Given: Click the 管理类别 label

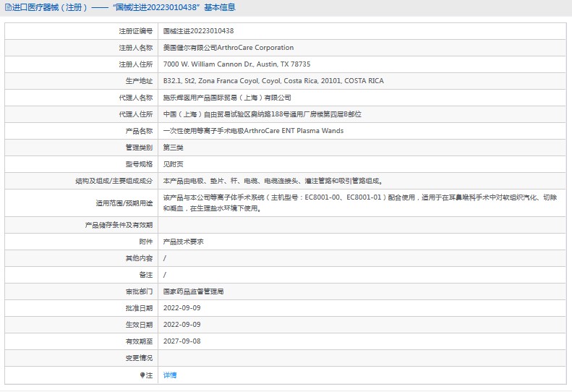Looking at the screenshot, I should [x=139, y=148].
